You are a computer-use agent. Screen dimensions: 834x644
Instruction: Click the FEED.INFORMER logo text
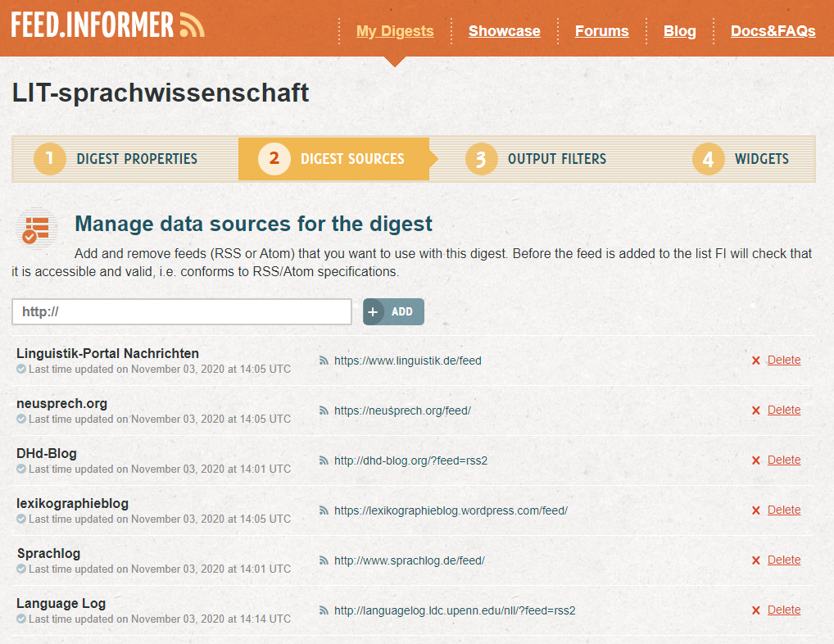(93, 25)
